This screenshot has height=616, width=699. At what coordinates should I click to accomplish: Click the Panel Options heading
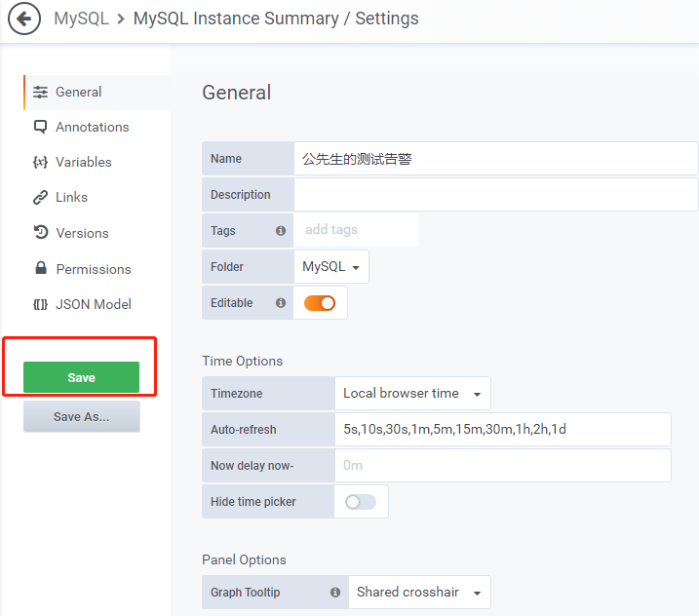(244, 559)
